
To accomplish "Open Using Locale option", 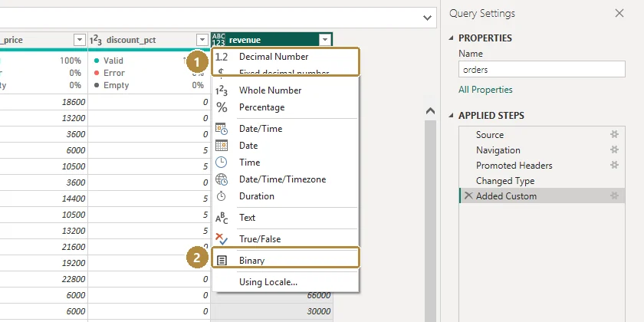I will [285, 282].
